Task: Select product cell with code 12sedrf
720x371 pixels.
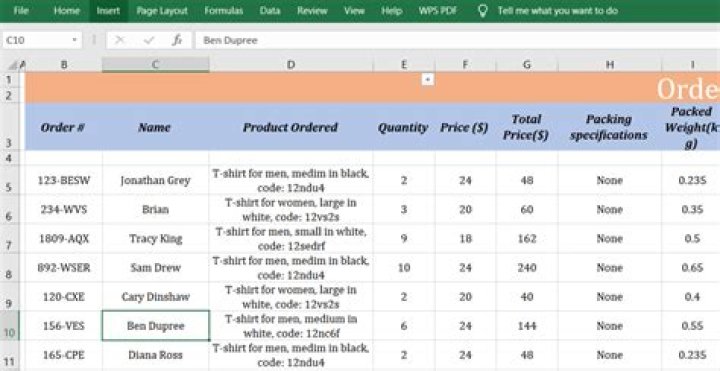Action: [x=291, y=238]
